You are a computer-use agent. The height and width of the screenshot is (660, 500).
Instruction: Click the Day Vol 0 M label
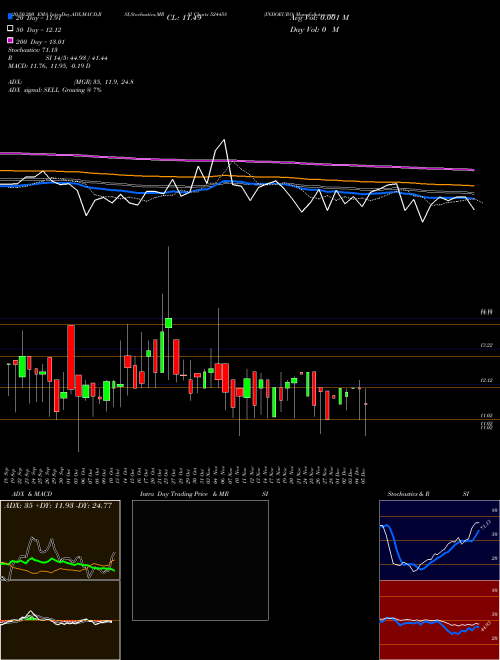click(x=314, y=29)
